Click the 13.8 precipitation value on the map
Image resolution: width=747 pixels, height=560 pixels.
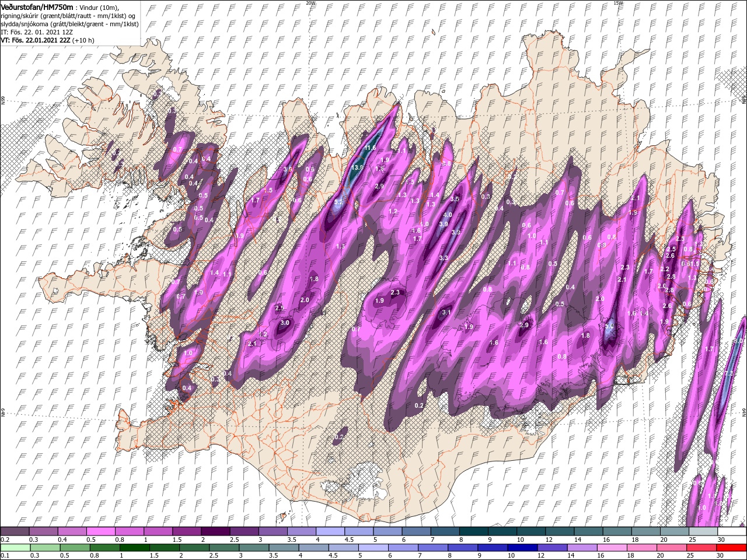(358, 167)
